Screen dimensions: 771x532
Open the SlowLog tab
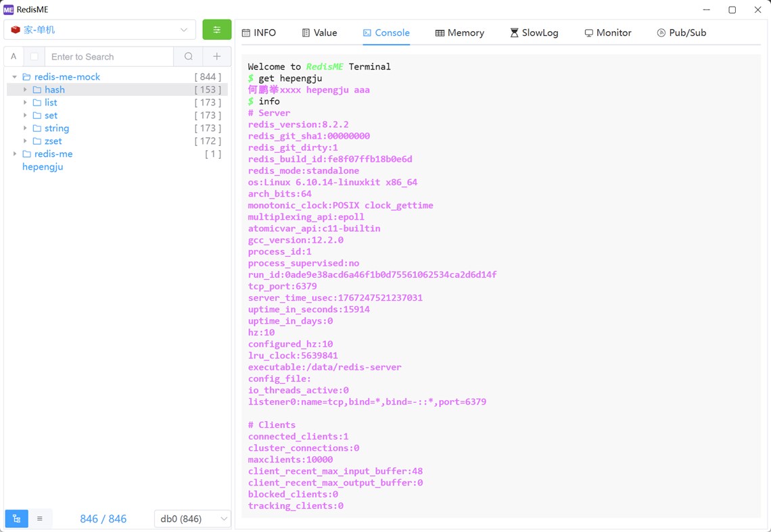(534, 32)
